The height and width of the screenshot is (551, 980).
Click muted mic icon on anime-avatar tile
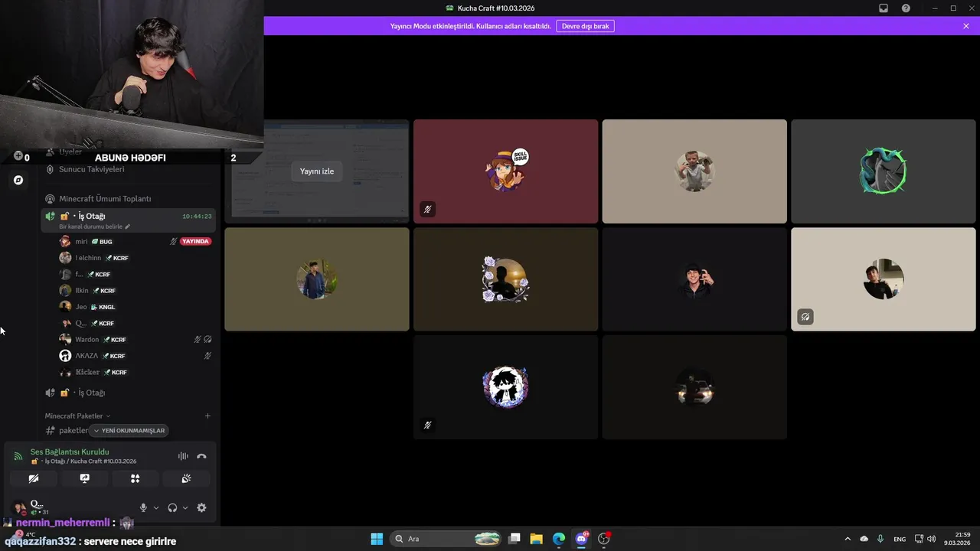point(428,425)
